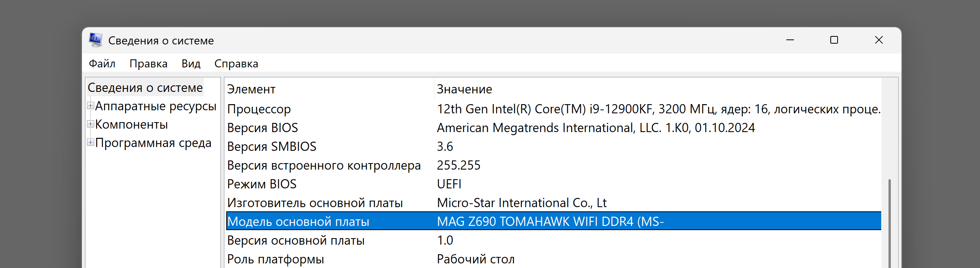This screenshot has height=268, width=980.
Task: Close the Сведения о системе window
Action: pos(879,40)
